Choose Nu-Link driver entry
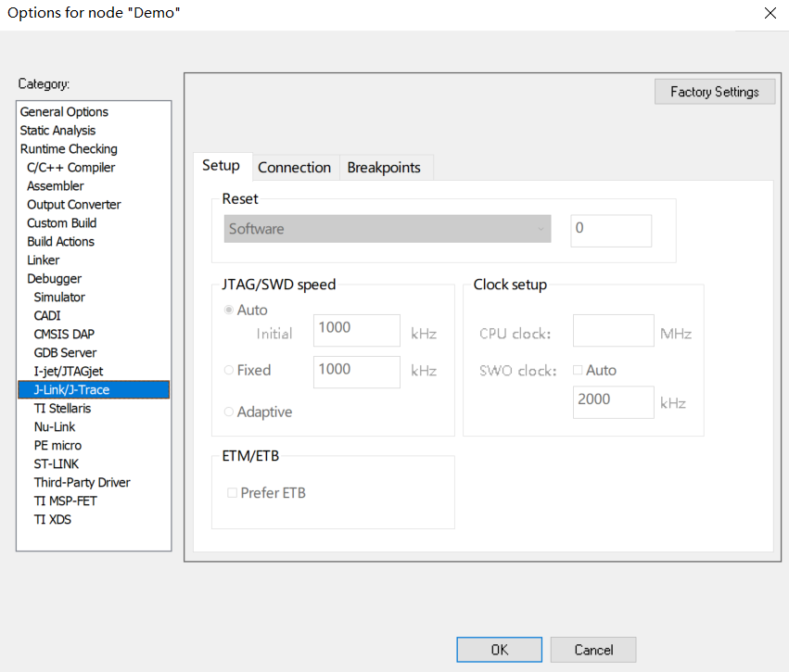 tap(55, 427)
